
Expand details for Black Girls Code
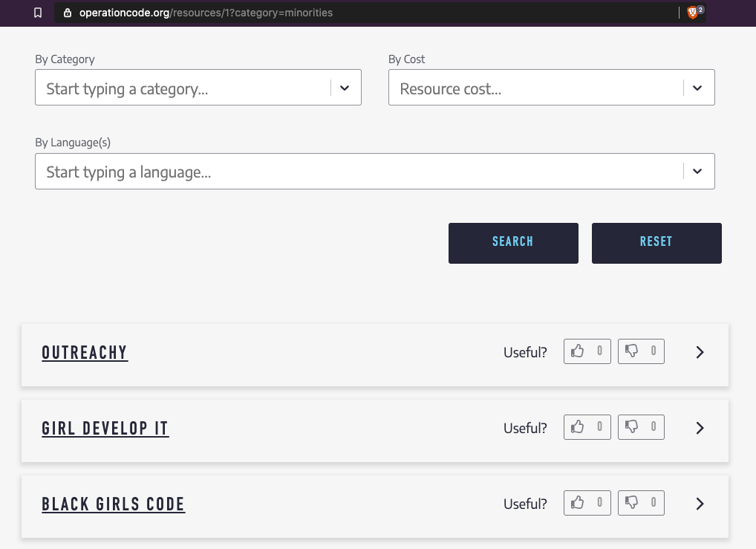point(699,503)
